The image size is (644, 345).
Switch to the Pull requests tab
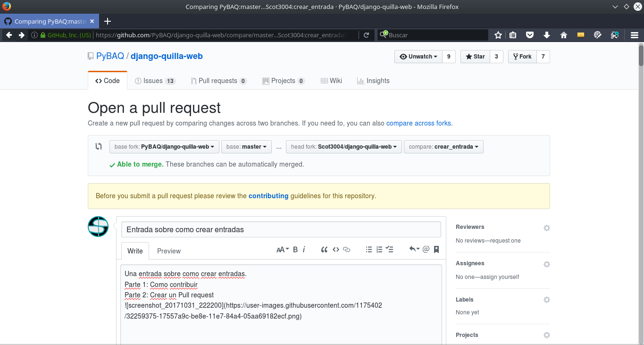tap(218, 81)
